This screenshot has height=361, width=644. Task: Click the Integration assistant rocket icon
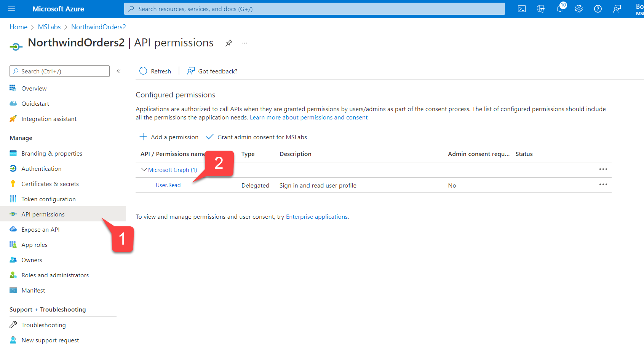13,119
